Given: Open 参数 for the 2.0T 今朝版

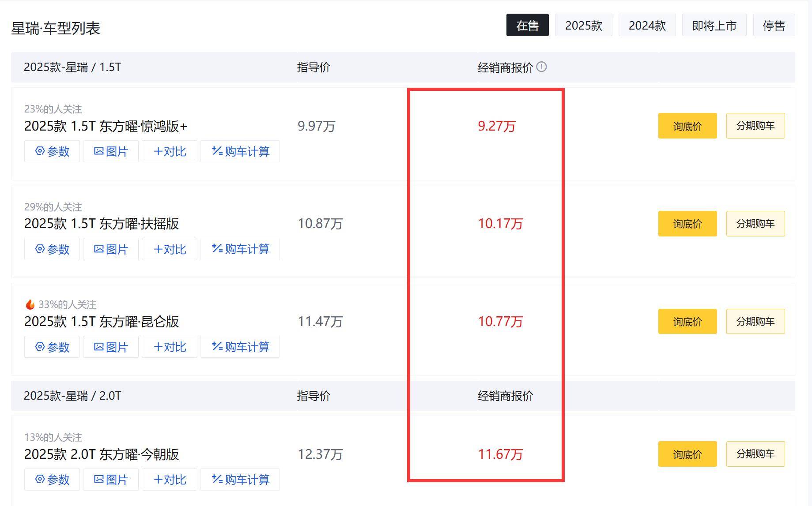Looking at the screenshot, I should click(51, 479).
